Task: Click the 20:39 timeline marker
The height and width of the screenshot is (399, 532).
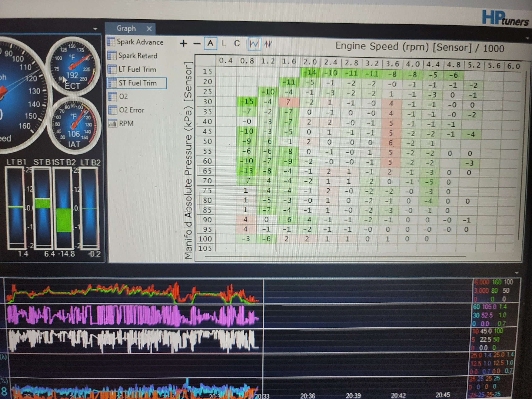Action: click(353, 395)
